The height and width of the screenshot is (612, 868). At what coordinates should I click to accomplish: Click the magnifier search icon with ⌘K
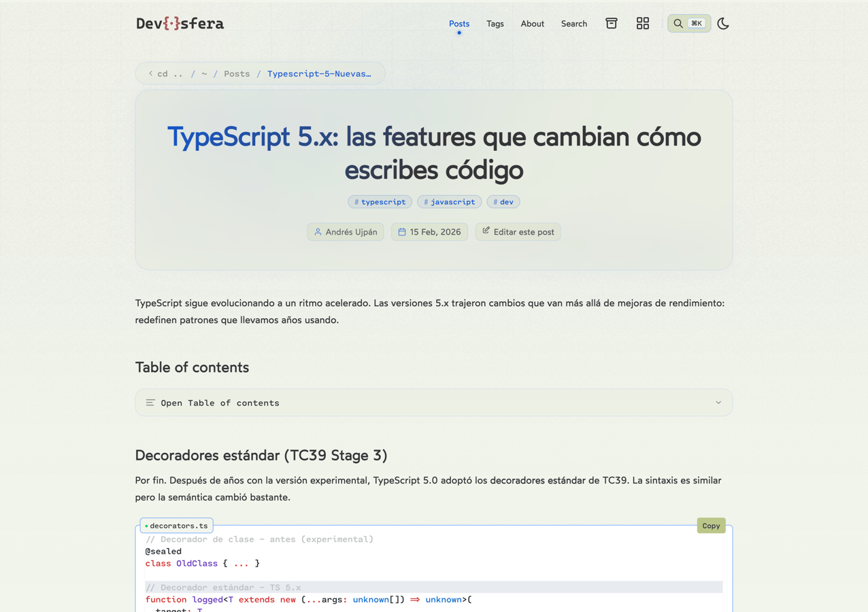(689, 23)
